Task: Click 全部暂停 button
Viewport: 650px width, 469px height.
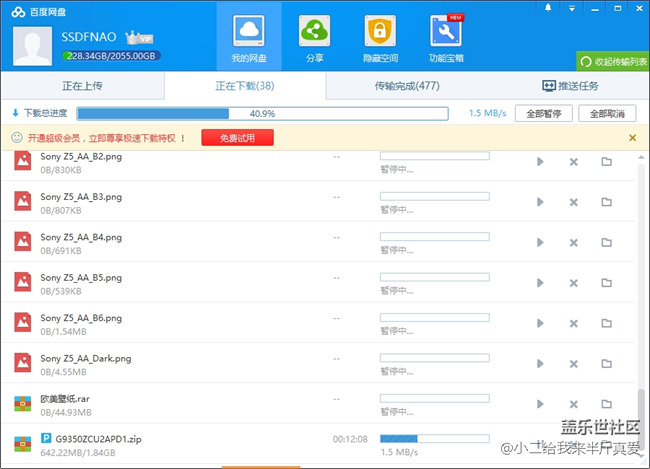Action: (544, 114)
